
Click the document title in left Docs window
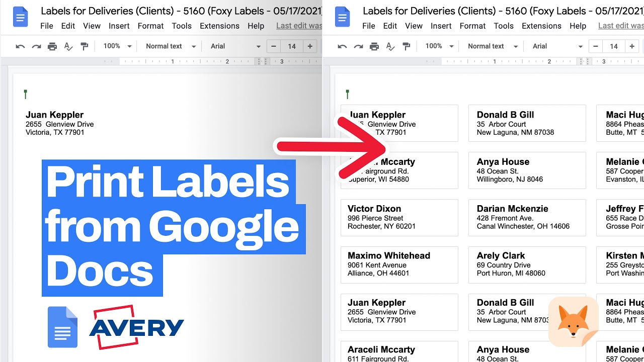coord(181,11)
